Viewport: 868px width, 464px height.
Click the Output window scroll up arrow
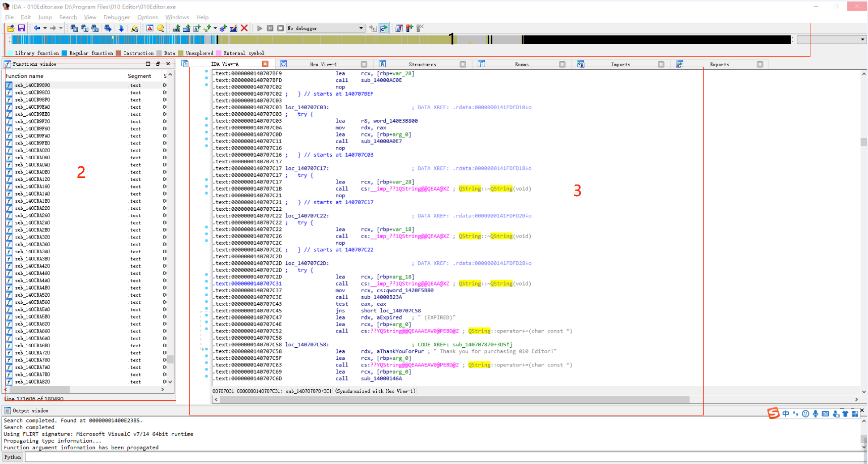click(x=863, y=420)
